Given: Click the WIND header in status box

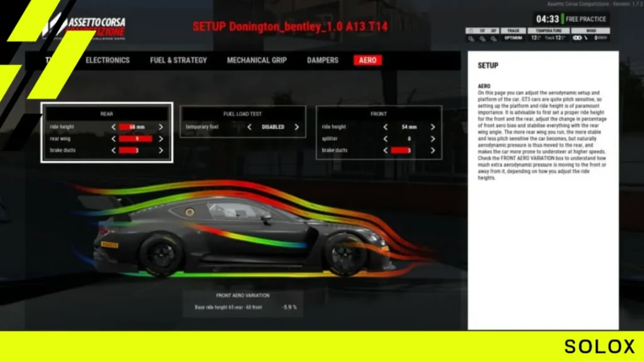Looking at the screenshot, I should click(x=591, y=31).
